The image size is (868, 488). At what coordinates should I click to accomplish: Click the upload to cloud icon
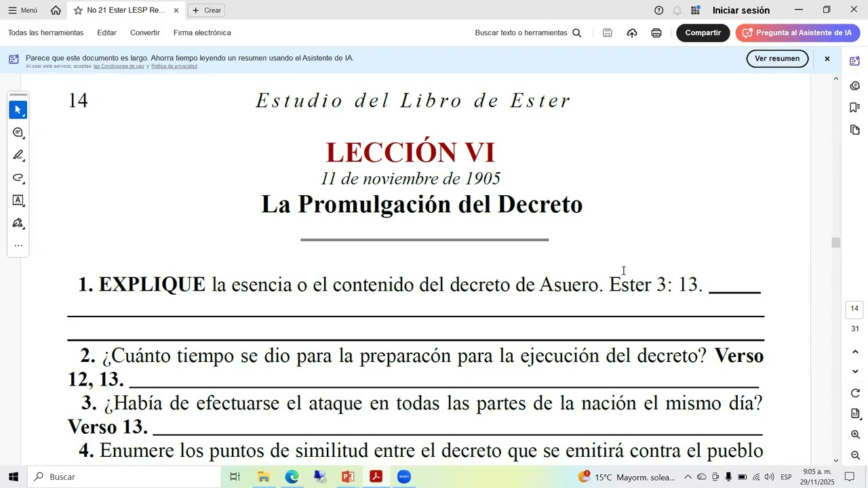[x=632, y=33]
